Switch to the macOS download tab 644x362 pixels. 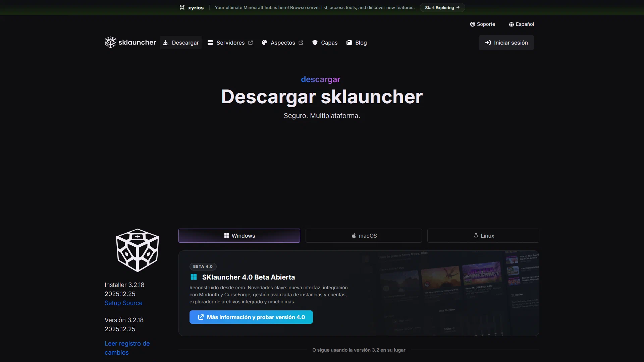[364, 236]
